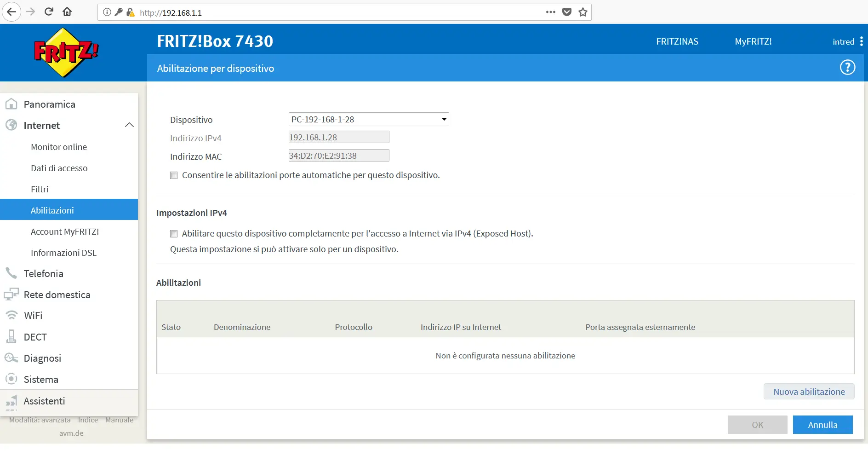Open WiFi section

(x=33, y=315)
